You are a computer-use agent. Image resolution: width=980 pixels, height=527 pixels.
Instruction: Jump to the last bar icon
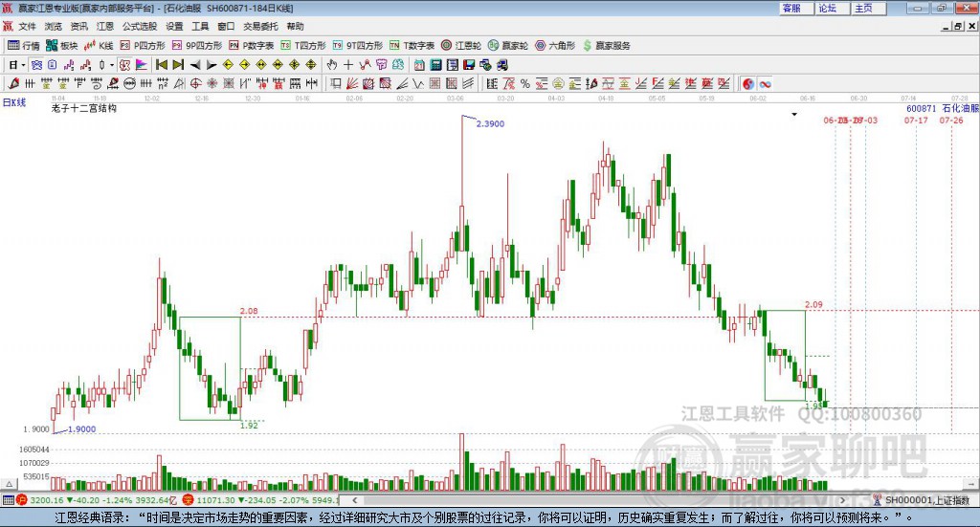[178, 65]
